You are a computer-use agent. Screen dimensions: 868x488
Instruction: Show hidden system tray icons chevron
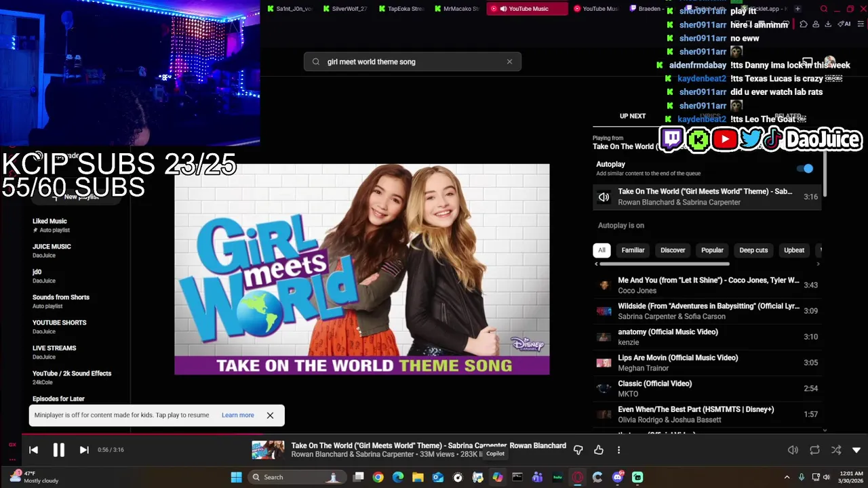[787, 477]
